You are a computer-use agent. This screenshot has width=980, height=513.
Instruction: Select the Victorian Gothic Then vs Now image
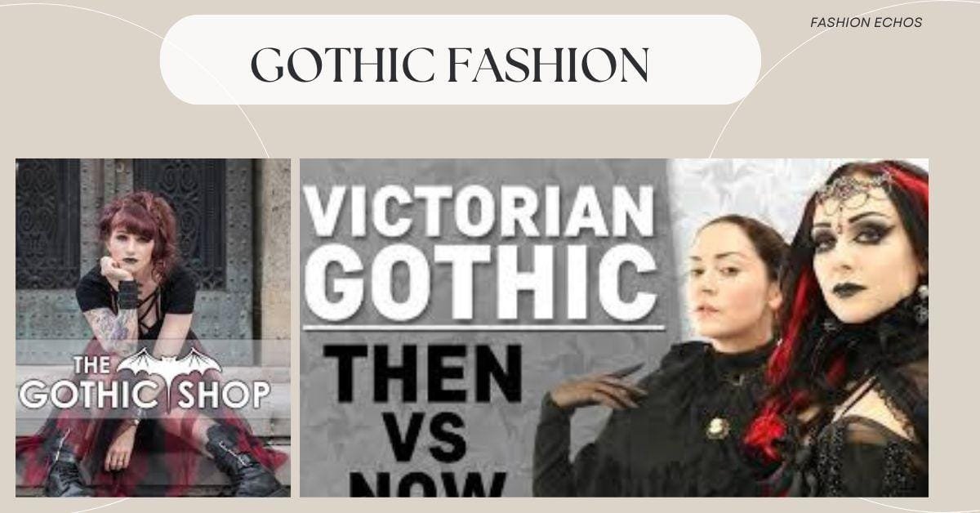click(614, 328)
